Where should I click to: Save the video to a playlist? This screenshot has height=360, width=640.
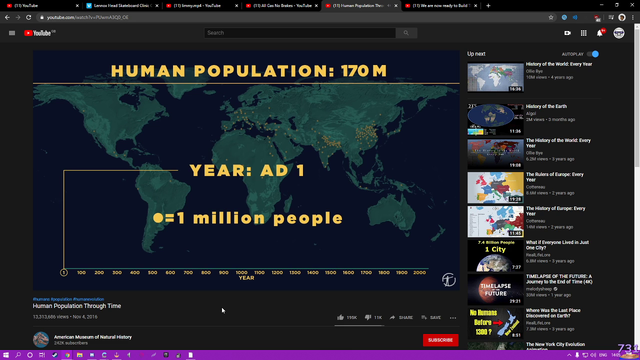click(x=431, y=317)
